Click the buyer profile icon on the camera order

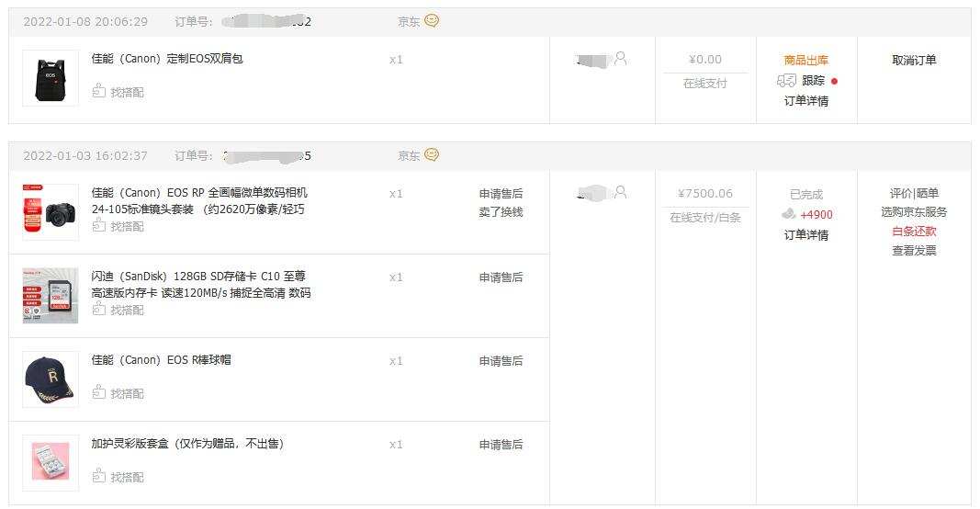pos(621,192)
